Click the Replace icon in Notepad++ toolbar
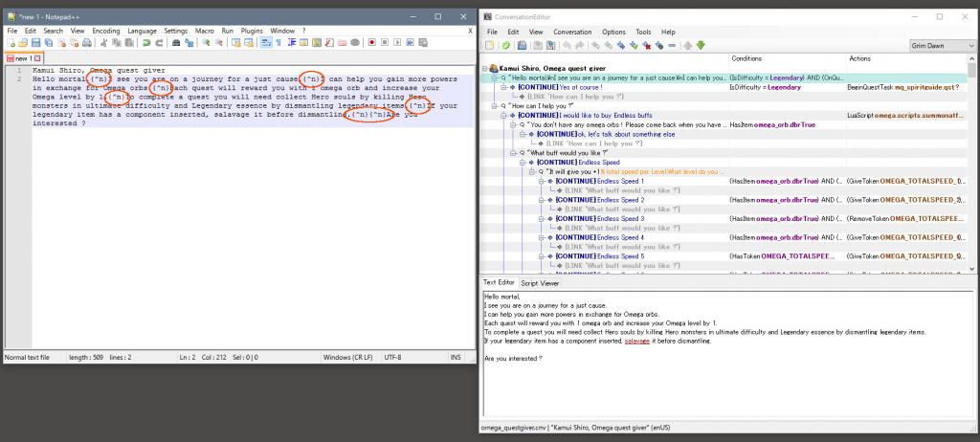This screenshot has width=980, height=442. click(x=189, y=42)
